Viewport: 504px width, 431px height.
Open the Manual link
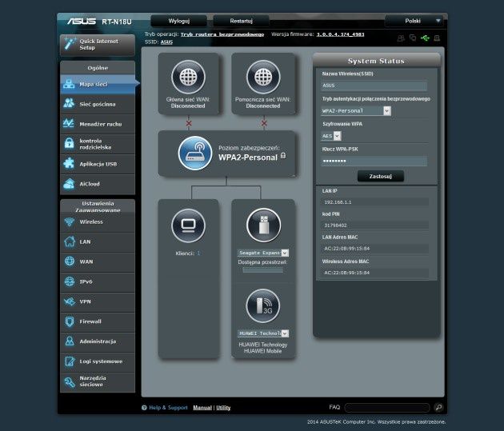click(202, 408)
